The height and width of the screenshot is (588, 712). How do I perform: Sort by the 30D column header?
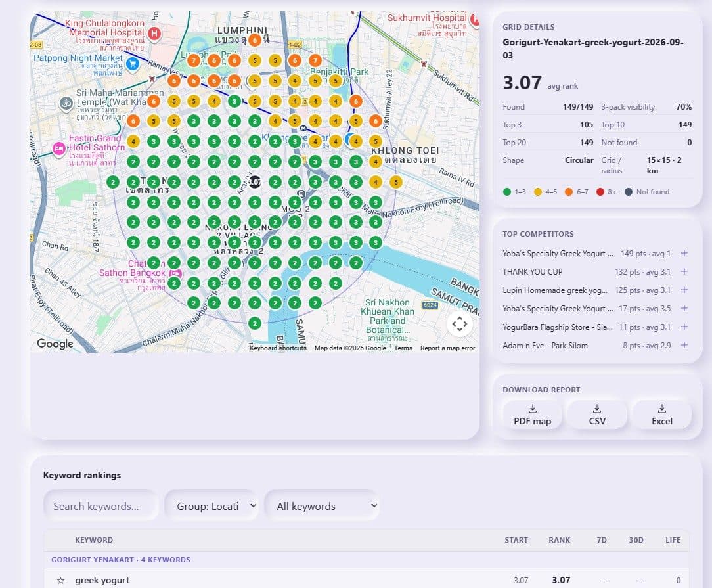tap(636, 540)
